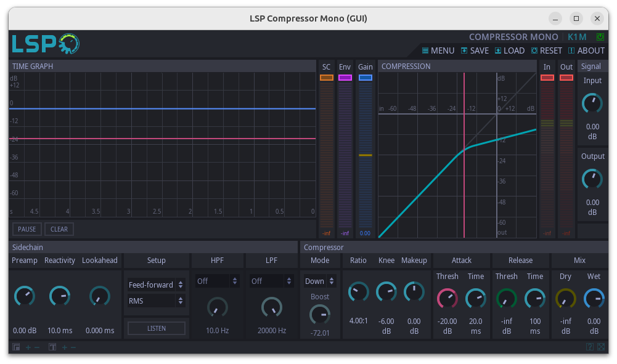Viewport: 617px width, 364px height.
Task: Toggle the blue Gain meter visibility button
Action: pyautogui.click(x=365, y=78)
